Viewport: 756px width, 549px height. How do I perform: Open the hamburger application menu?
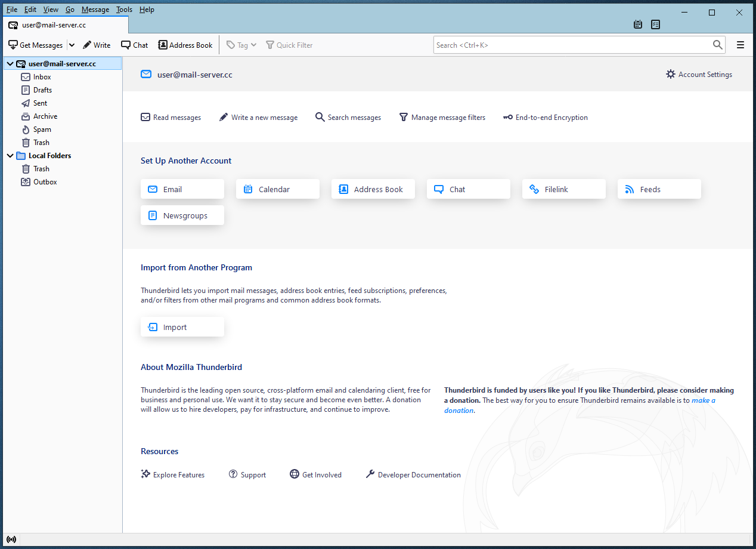click(x=740, y=45)
